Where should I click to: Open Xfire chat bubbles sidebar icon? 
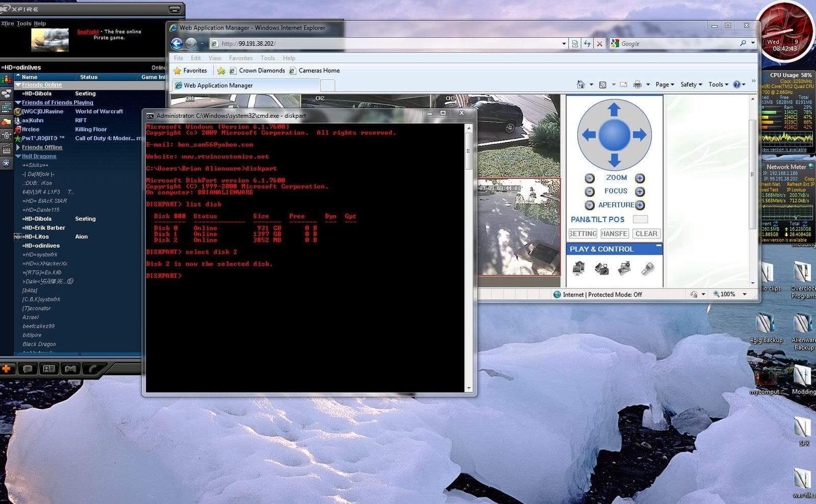pos(6,94)
